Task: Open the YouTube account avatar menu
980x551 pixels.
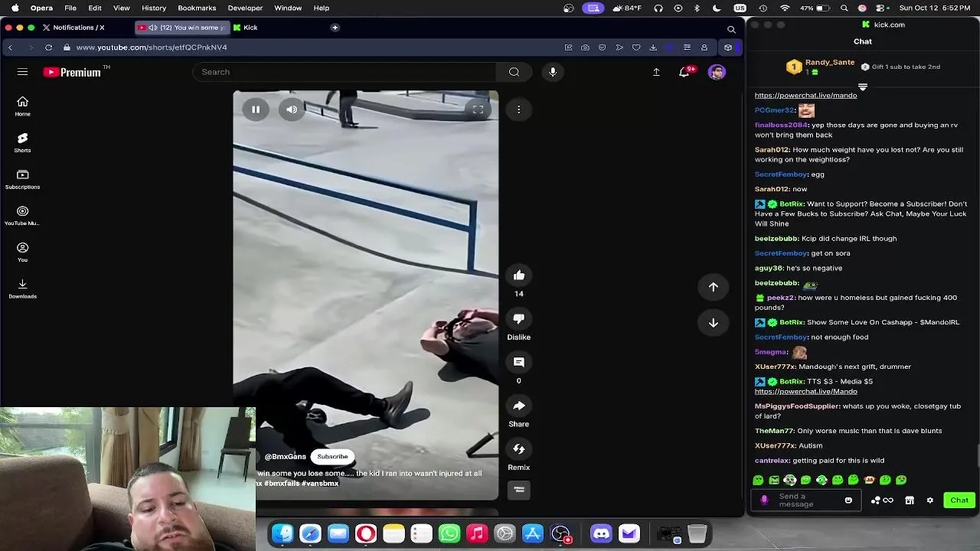Action: tap(717, 72)
